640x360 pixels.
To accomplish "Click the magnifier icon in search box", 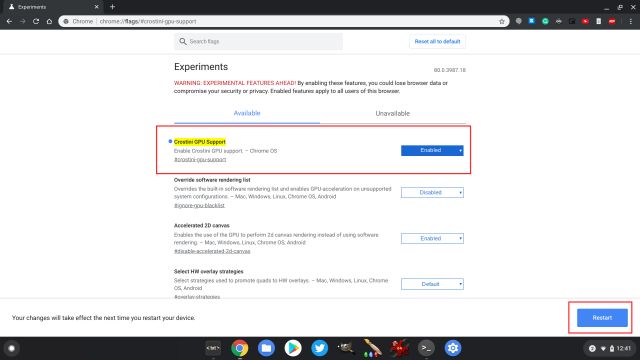I will click(182, 41).
